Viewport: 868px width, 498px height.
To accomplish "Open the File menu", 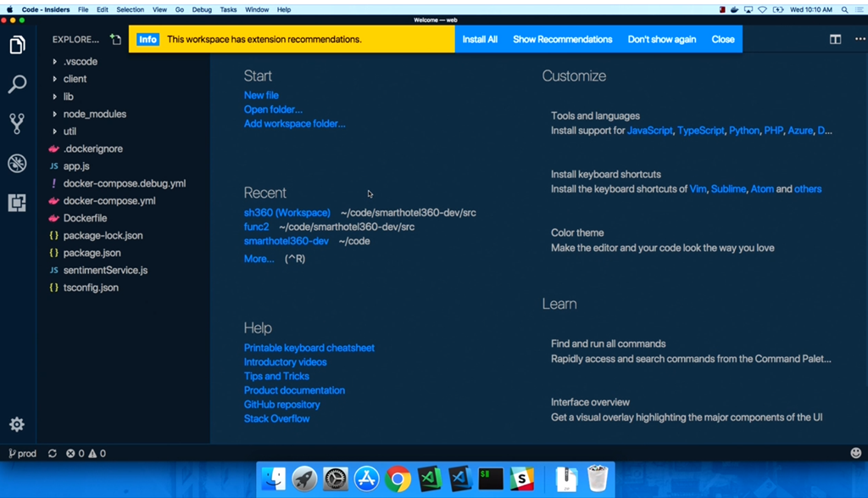I will click(83, 9).
